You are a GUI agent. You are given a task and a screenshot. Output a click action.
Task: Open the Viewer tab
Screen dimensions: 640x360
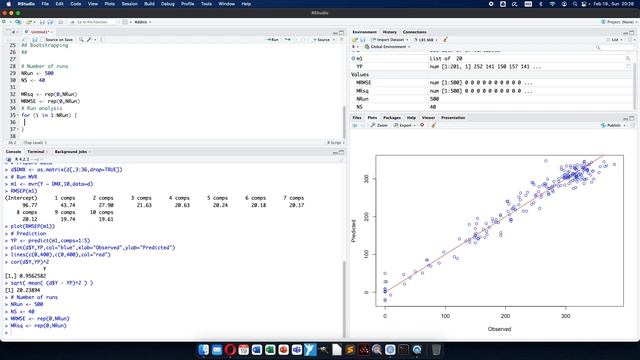point(428,118)
